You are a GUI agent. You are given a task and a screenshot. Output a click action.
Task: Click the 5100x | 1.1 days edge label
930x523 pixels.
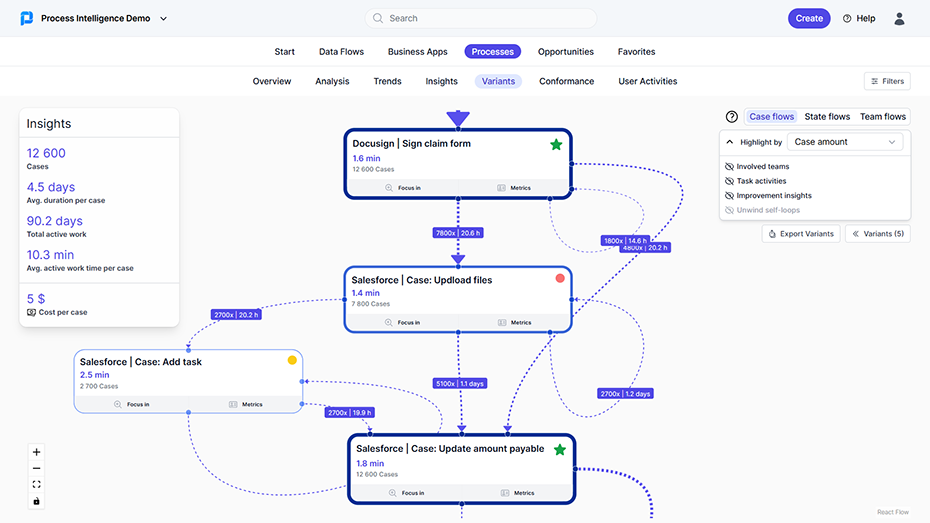460,384
